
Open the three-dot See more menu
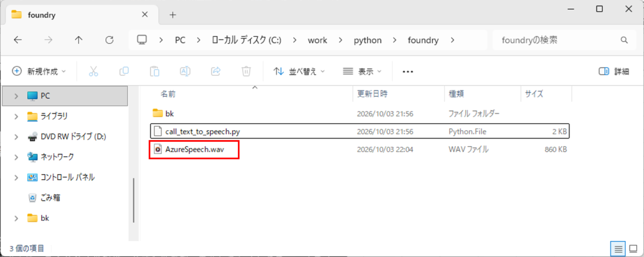[x=408, y=72]
